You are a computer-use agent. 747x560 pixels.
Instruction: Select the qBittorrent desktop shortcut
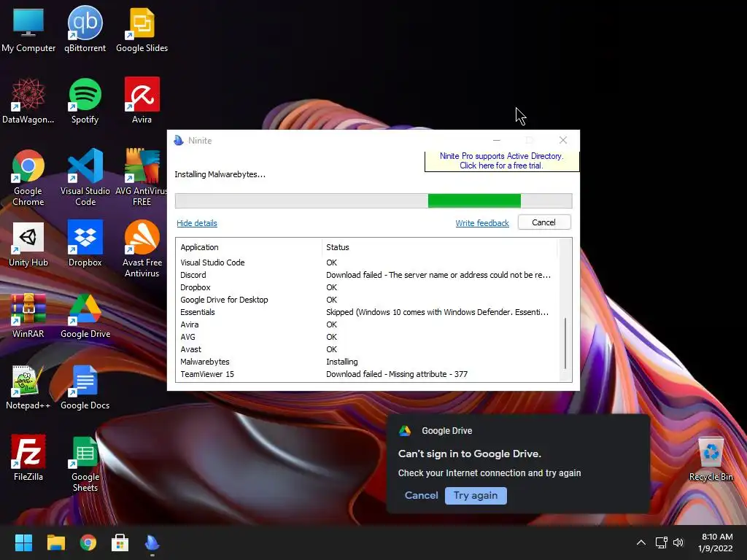(85, 29)
